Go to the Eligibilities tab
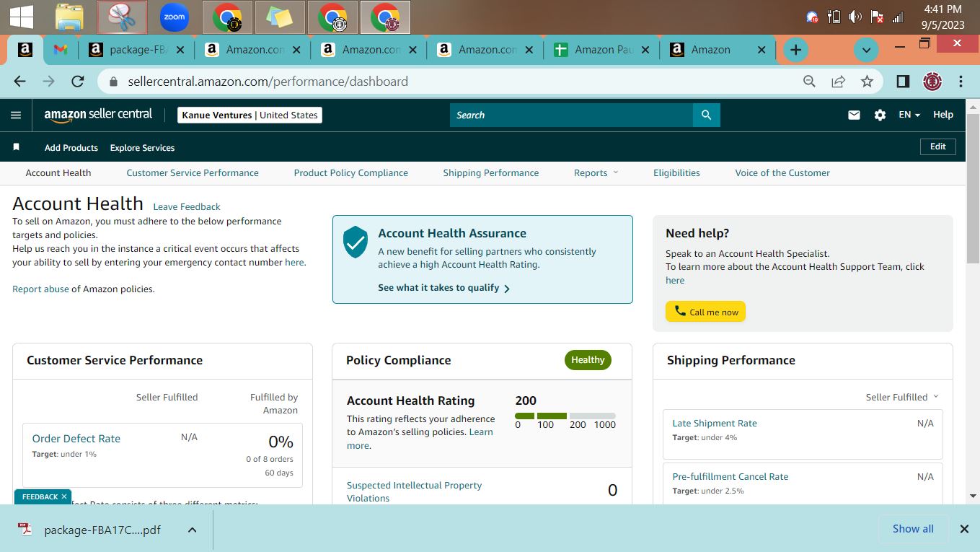The width and height of the screenshot is (980, 552). (676, 172)
